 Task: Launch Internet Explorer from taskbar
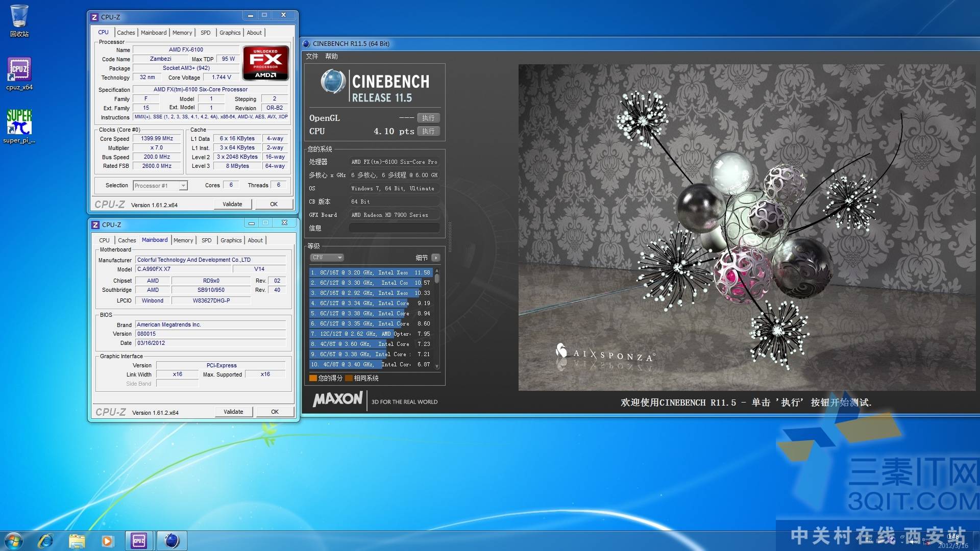point(46,541)
